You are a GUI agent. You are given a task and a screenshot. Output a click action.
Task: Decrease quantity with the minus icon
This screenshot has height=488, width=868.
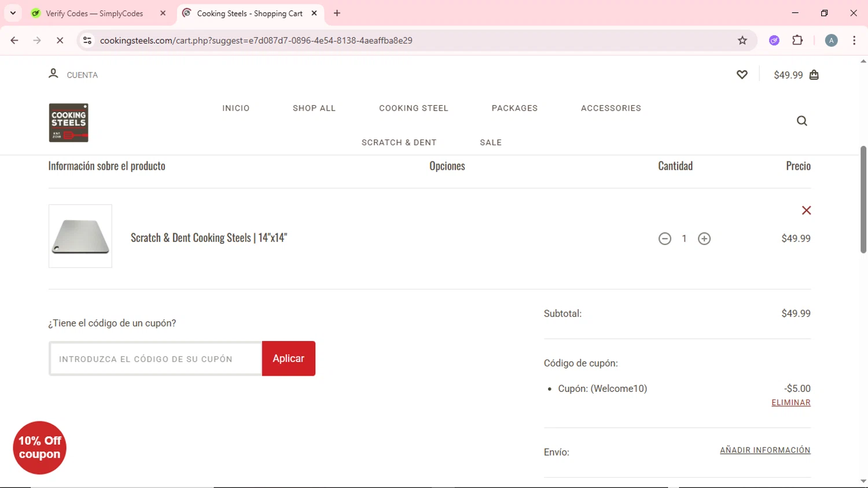[665, 239]
